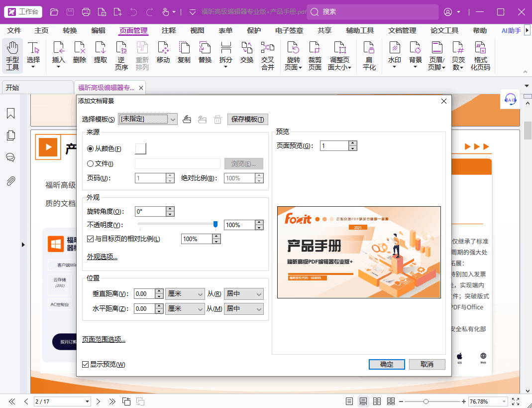This screenshot has height=408, width=532.
Task: Open the horizontal 从 居中 alignment dropdown
Action: [244, 309]
